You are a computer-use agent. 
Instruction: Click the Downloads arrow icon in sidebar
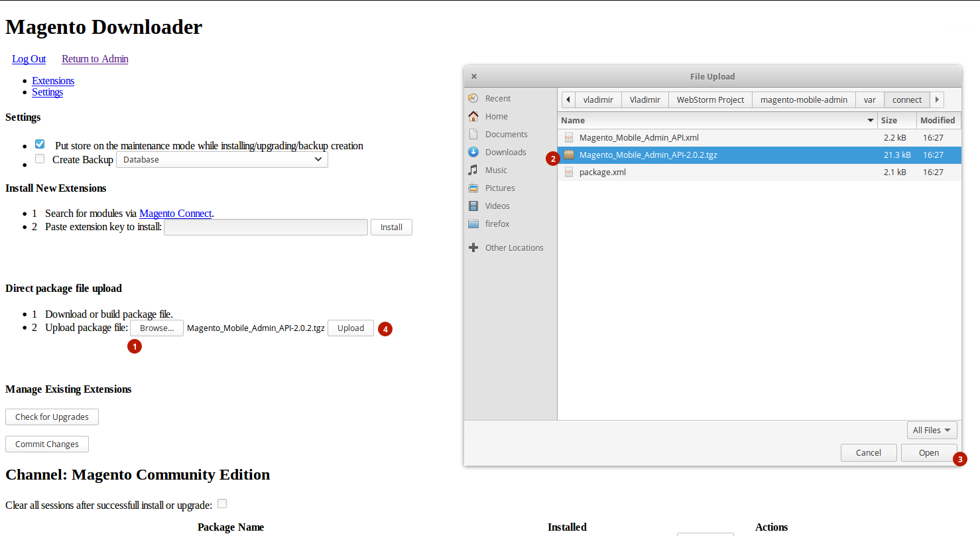pyautogui.click(x=473, y=152)
